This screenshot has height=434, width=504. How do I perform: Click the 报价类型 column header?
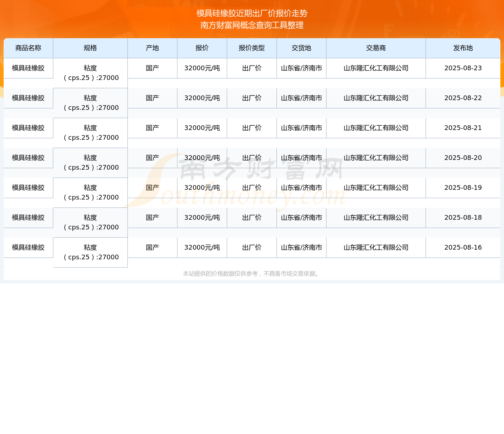252,48
